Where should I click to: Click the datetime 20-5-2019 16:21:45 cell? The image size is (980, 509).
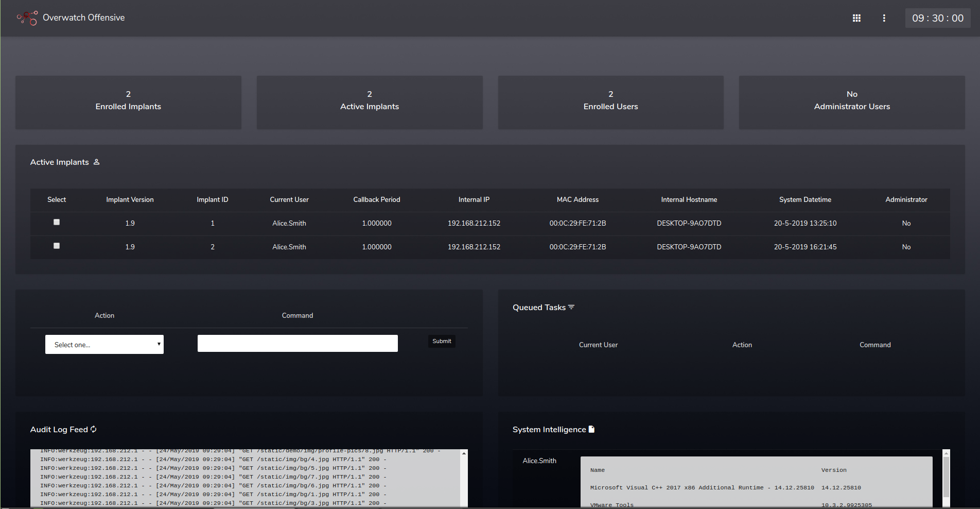[x=805, y=247]
